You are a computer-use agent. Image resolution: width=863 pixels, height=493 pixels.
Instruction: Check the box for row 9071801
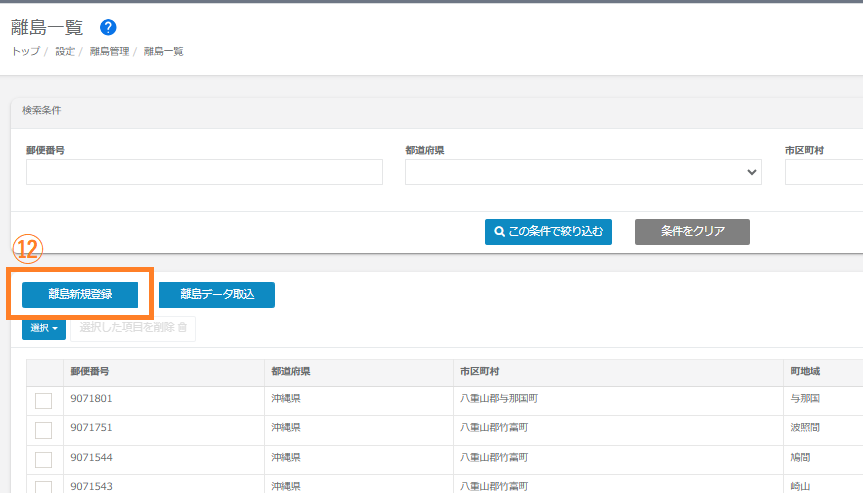[44, 401]
